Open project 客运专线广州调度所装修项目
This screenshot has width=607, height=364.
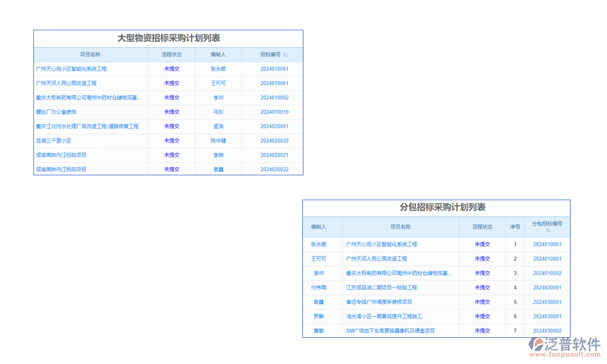379,302
